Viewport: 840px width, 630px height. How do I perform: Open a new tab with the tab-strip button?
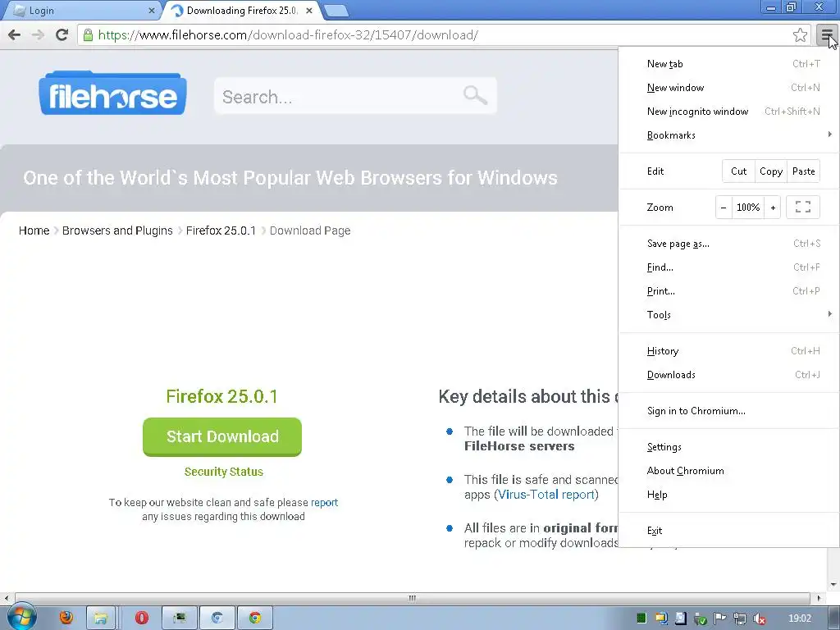[x=336, y=10]
